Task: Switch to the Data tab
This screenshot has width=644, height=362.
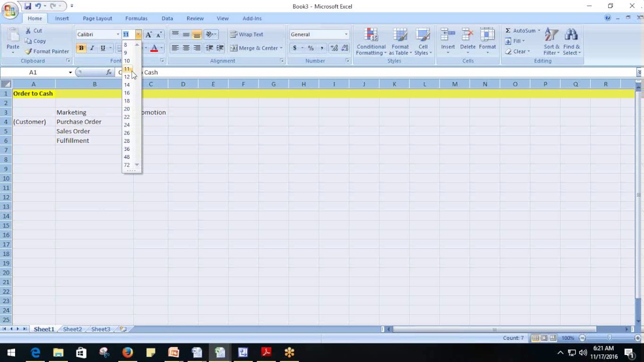Action: pyautogui.click(x=167, y=19)
